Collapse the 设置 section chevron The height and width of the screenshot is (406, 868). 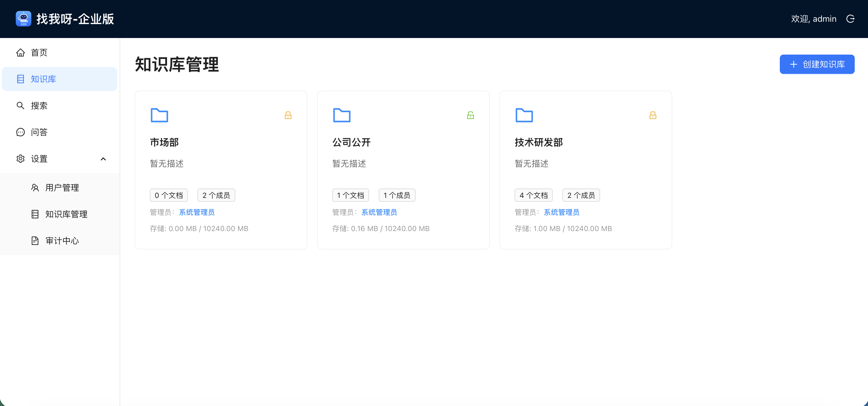point(103,159)
